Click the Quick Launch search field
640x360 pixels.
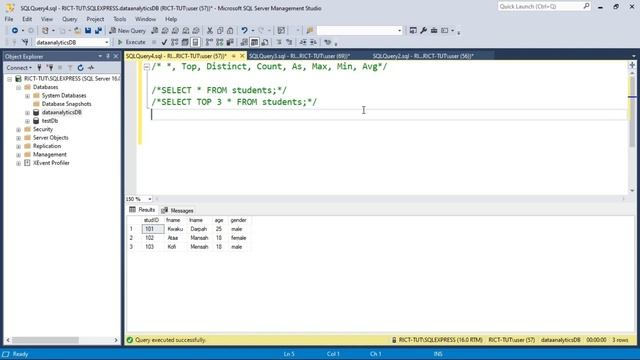pos(540,6)
